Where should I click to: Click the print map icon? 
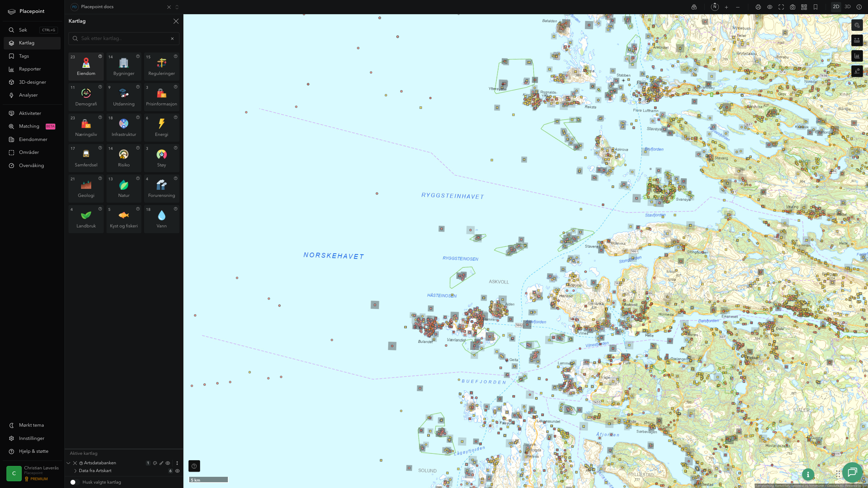[758, 7]
